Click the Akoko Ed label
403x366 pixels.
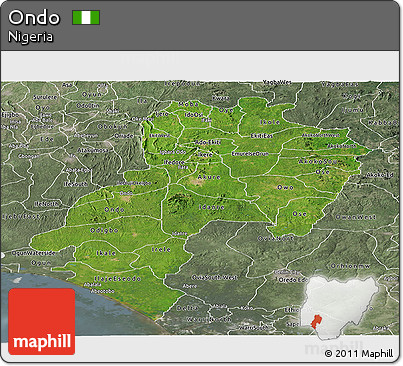pos(380,175)
